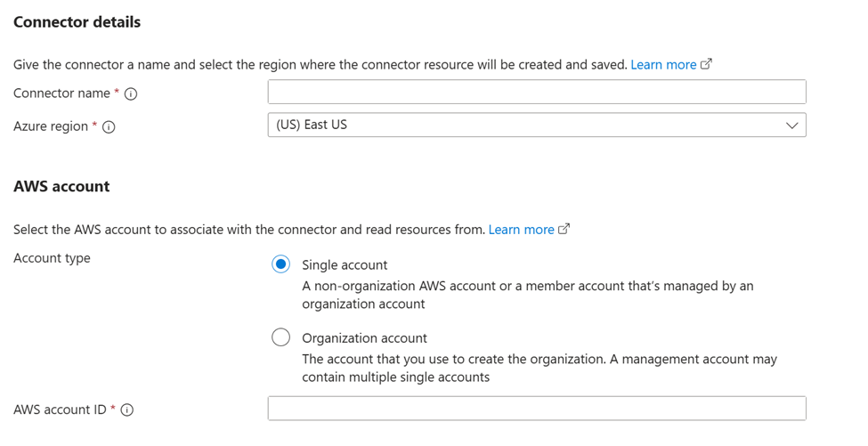The image size is (868, 446).
Task: Click the info icon beside AWS account ID
Action: (127, 410)
